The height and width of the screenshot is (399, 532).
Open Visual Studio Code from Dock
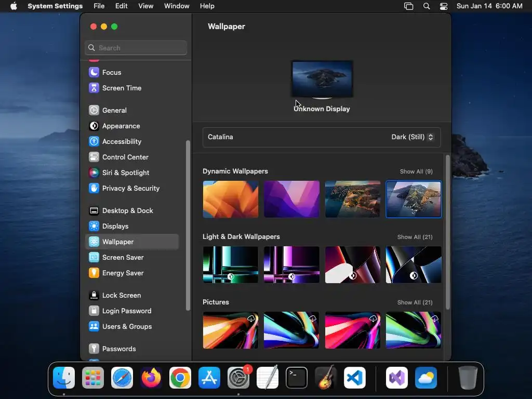(355, 378)
